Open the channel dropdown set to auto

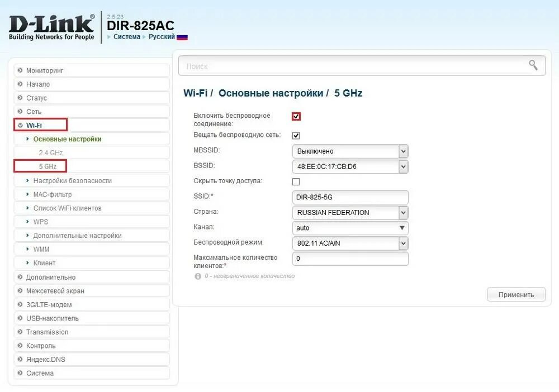pos(350,228)
